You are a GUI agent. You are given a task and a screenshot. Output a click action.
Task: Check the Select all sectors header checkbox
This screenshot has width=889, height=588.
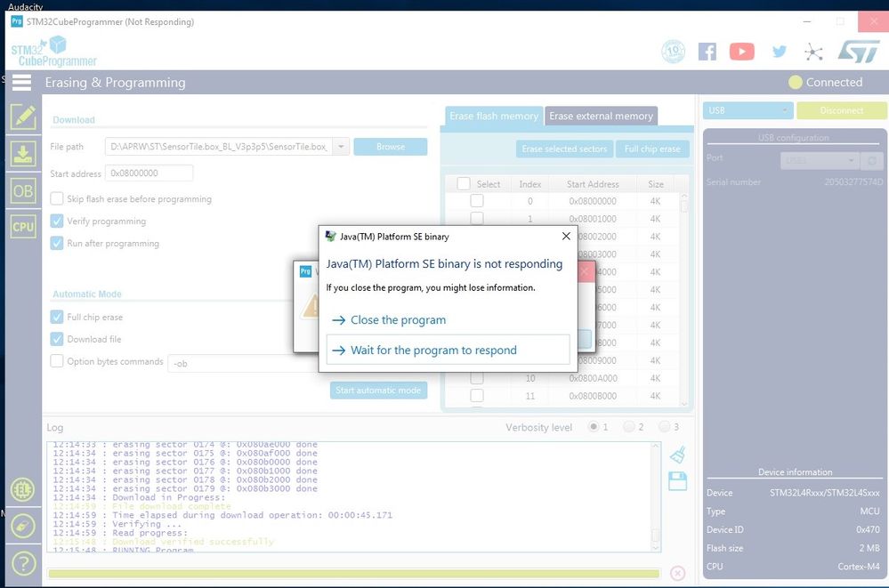[464, 183]
